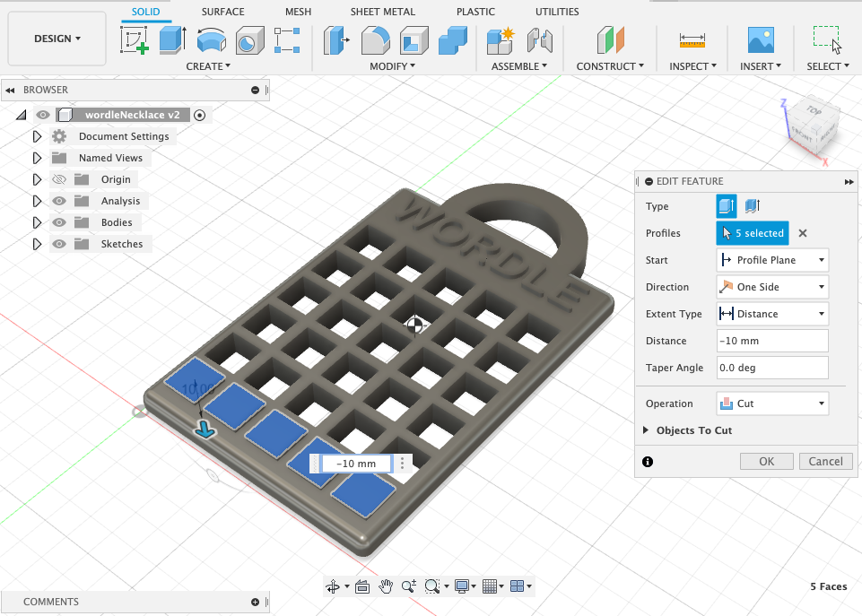The width and height of the screenshot is (862, 616).
Task: Hide the Bodies folder
Action: [x=59, y=222]
